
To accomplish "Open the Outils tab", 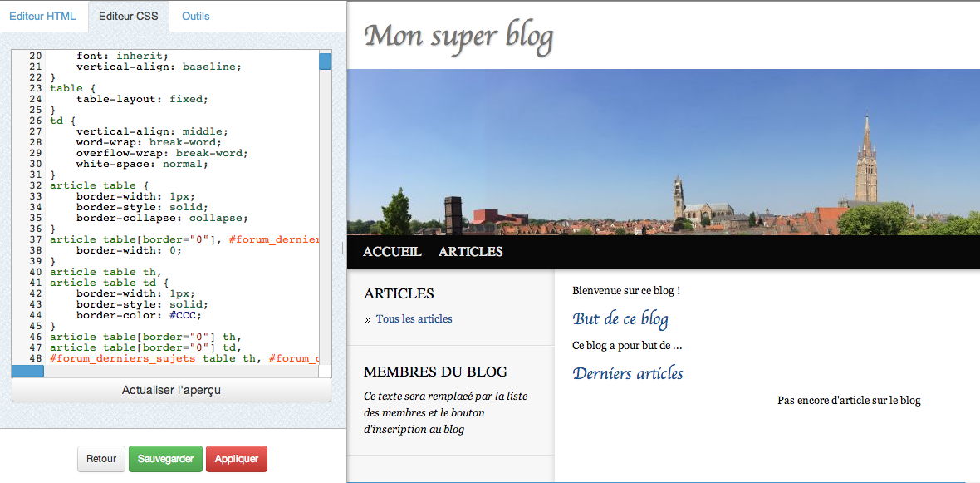I will pos(196,17).
